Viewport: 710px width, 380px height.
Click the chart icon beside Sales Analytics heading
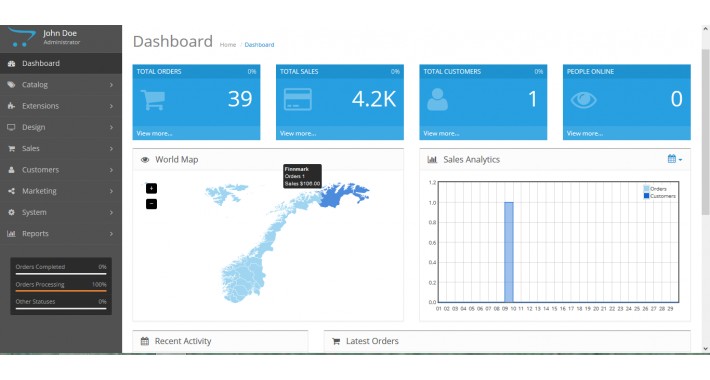coord(432,160)
